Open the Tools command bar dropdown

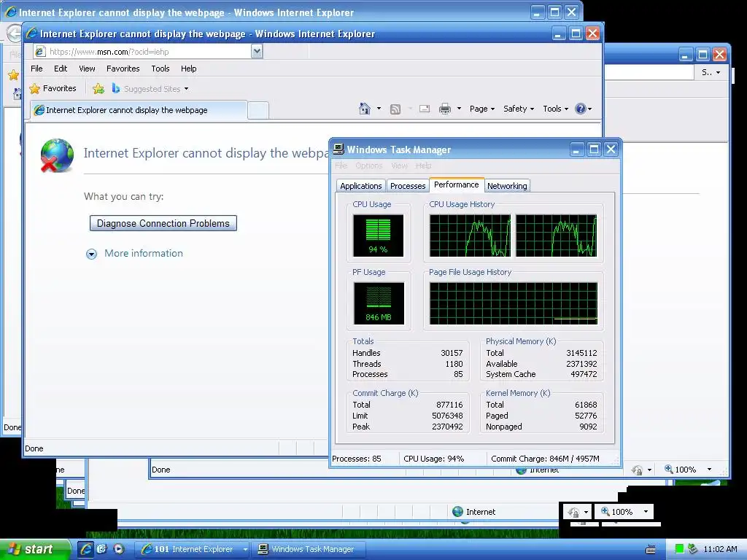coord(555,109)
